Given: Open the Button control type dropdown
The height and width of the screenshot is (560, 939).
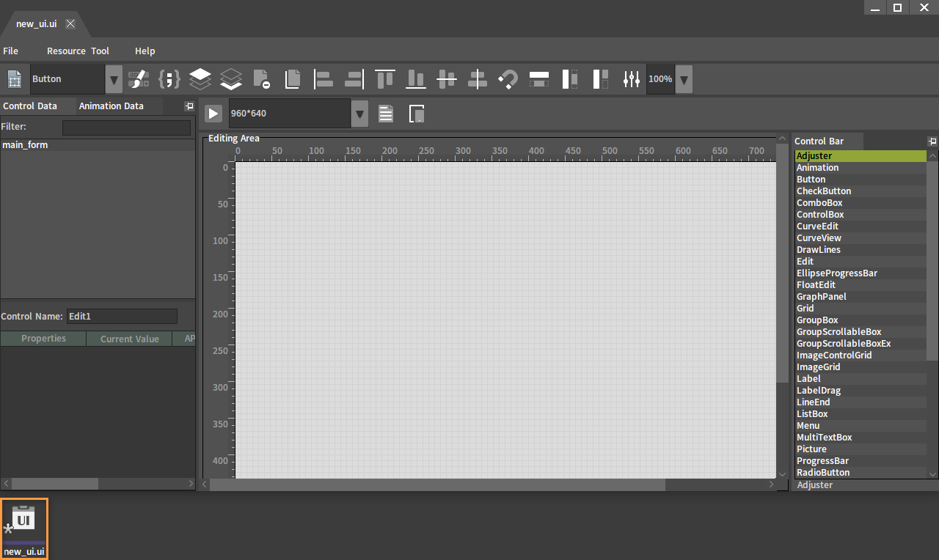Looking at the screenshot, I should coord(114,79).
